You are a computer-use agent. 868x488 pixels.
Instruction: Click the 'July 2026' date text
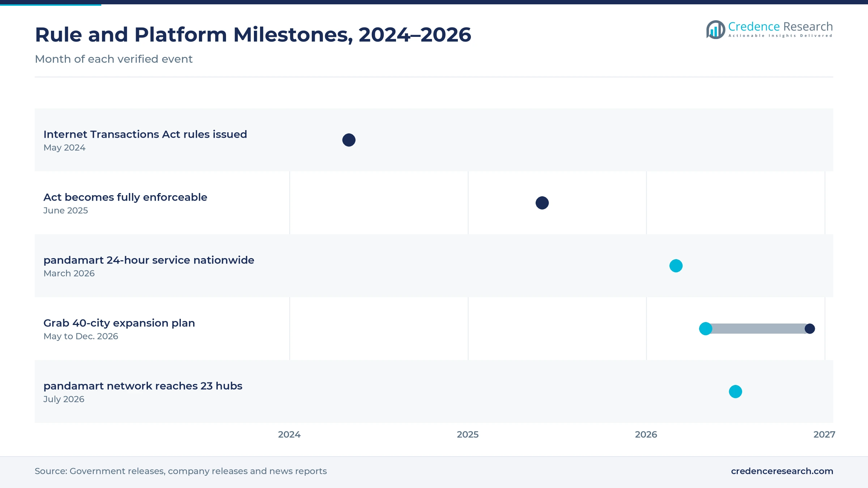tap(64, 399)
